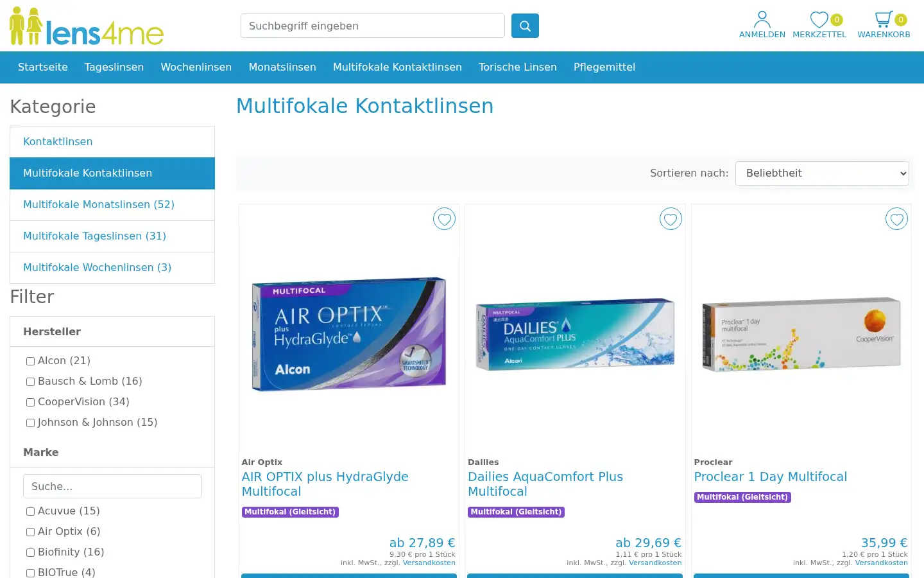Open Wochenlinsen navigation item
The image size is (924, 578).
tap(196, 67)
